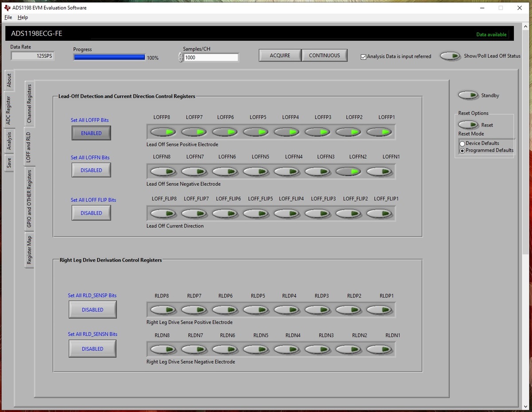This screenshot has height=412, width=532.
Task: Toggle the LOFFN4 LED switch
Action: pos(286,171)
